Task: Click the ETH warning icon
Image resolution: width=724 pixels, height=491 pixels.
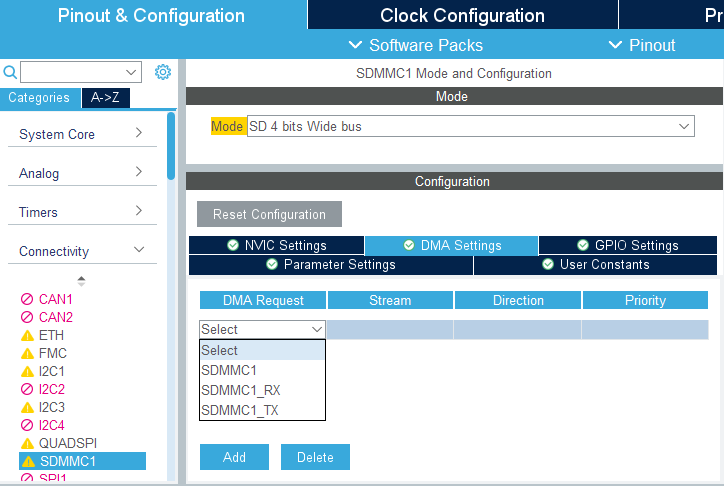Action: pos(27,335)
